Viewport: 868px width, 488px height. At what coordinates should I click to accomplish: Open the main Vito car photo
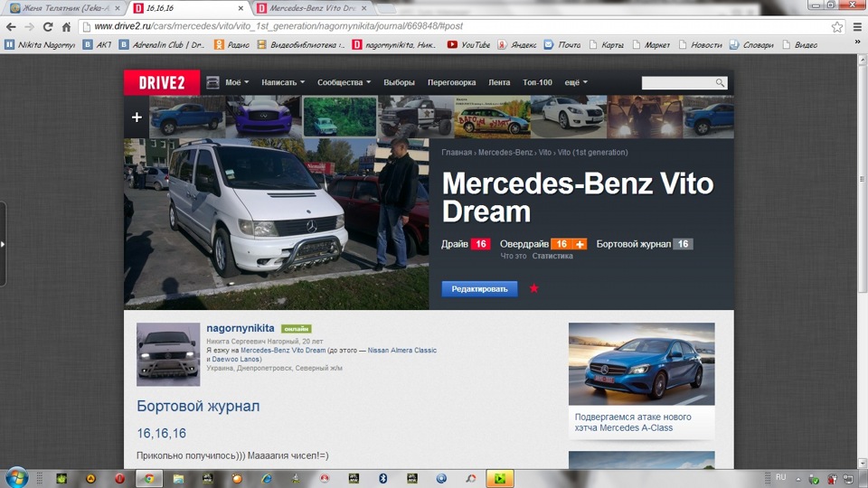(x=277, y=223)
